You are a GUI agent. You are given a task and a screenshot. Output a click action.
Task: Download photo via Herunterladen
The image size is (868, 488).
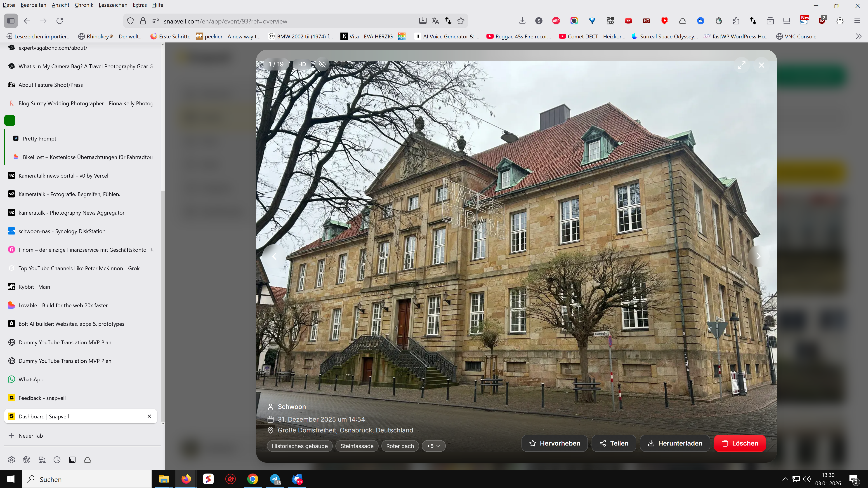tap(675, 443)
